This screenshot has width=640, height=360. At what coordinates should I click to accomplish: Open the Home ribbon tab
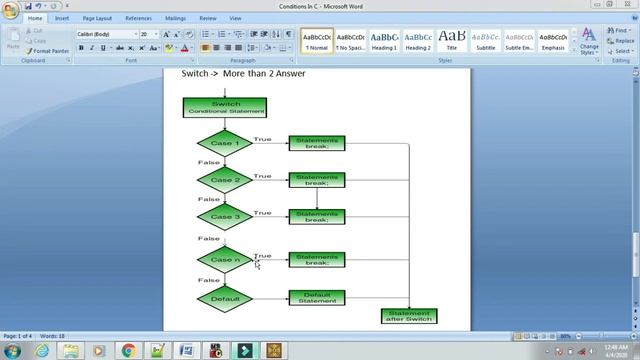click(x=35, y=18)
